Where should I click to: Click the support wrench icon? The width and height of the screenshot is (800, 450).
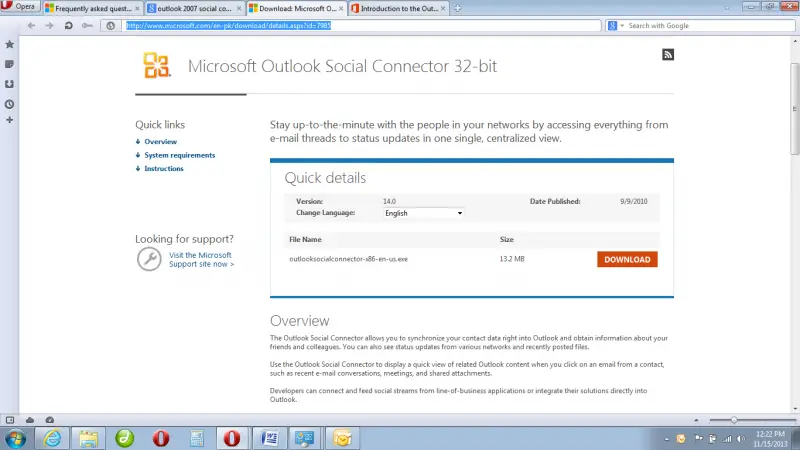point(149,259)
